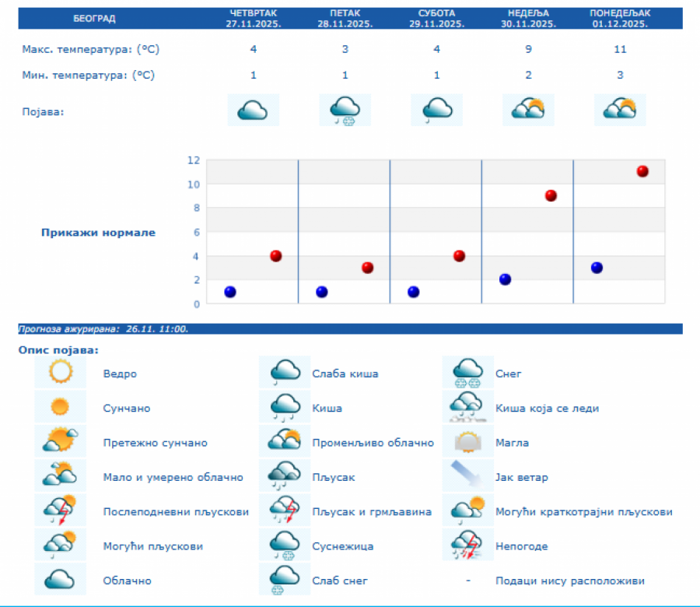Click the Киша која се леди icon
Screen dimensions: 700x607
coord(468,408)
